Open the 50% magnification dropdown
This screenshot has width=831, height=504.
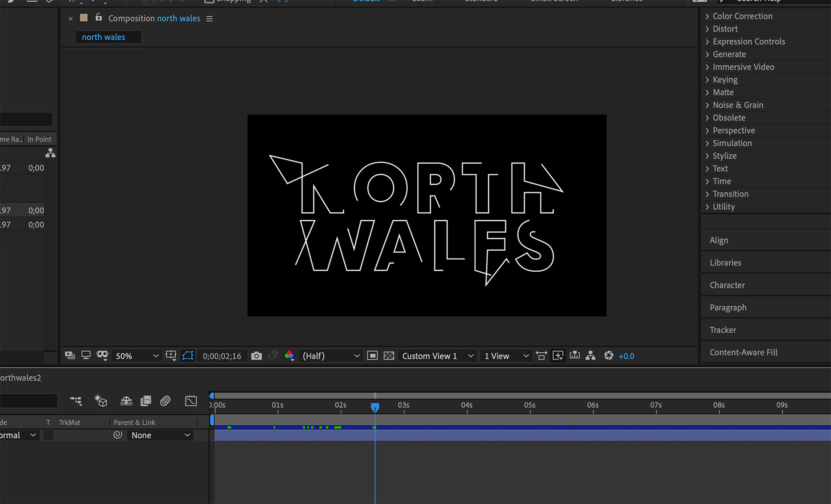tap(137, 356)
